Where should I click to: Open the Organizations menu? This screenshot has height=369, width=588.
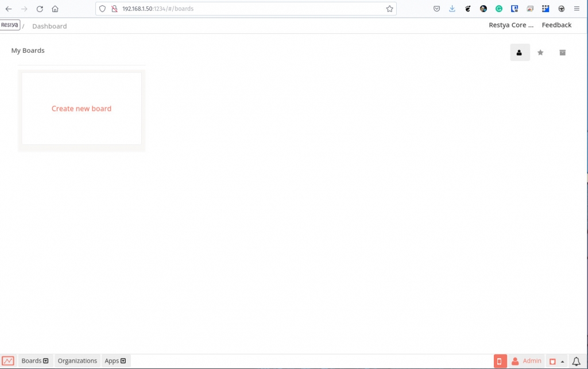point(77,360)
